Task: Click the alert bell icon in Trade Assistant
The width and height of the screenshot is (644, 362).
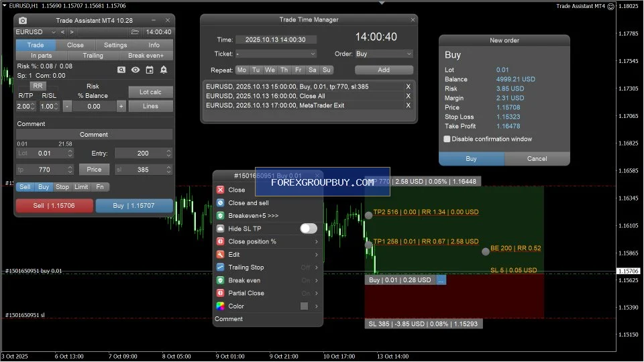Action: [164, 70]
